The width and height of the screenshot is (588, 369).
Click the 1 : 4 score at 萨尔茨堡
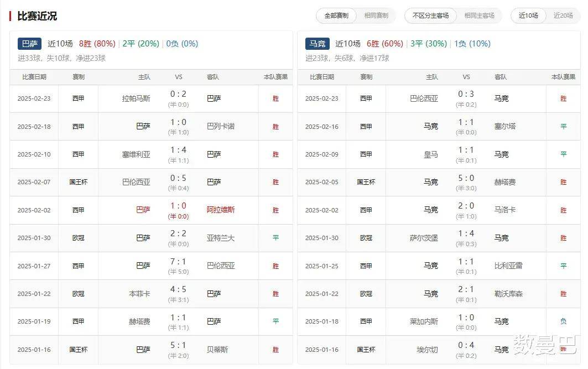[466, 233]
